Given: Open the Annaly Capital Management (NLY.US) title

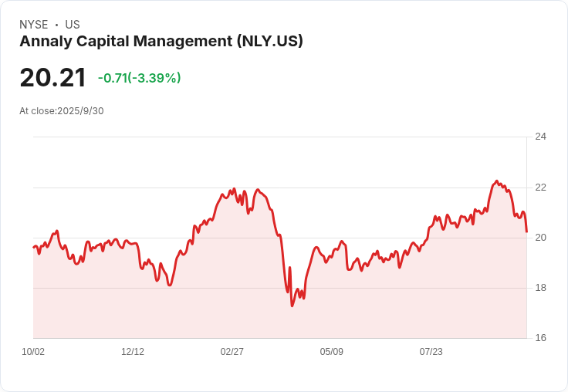Looking at the screenshot, I should [x=161, y=42].
